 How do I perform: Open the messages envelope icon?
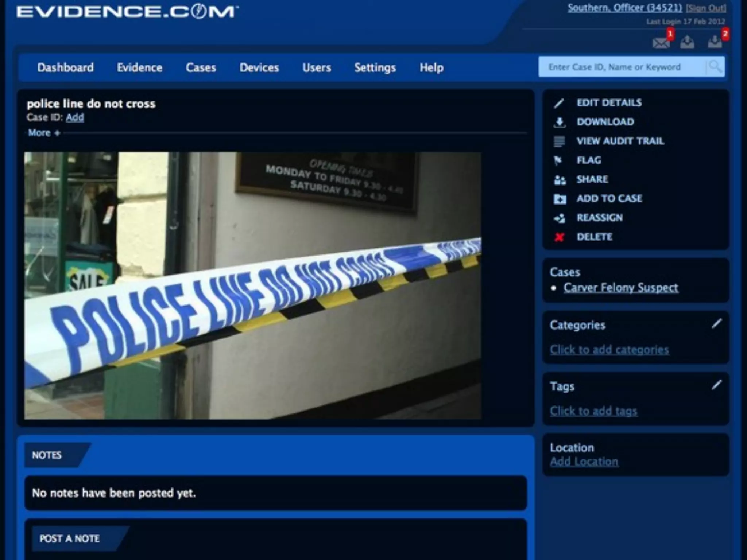coord(661,43)
